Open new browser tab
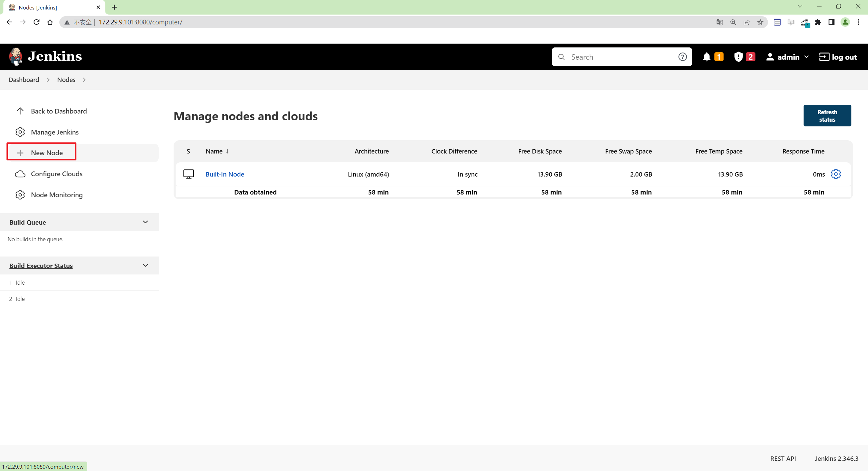 click(x=115, y=7)
